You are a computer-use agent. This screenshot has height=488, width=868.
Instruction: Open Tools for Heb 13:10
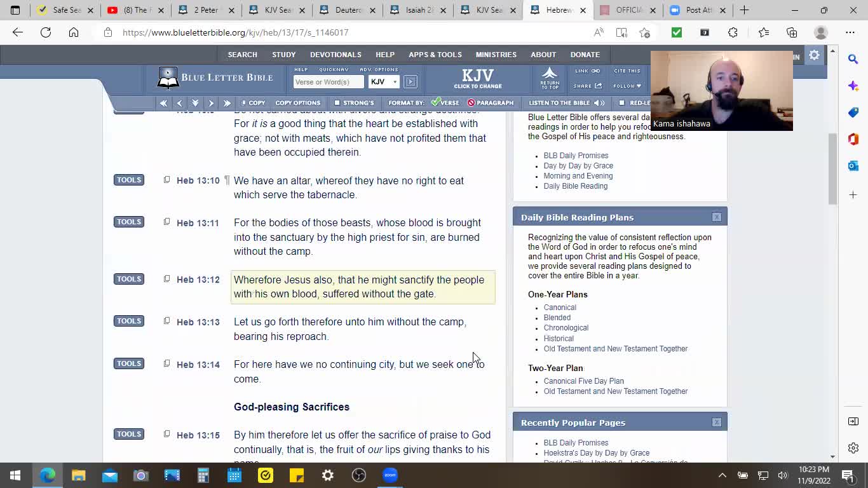pyautogui.click(x=129, y=180)
